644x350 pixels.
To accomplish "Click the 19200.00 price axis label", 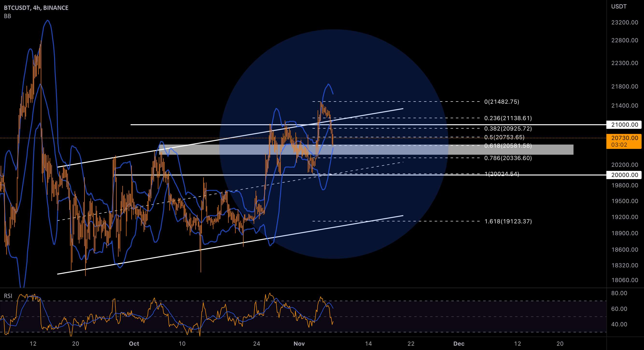I will coord(625,217).
